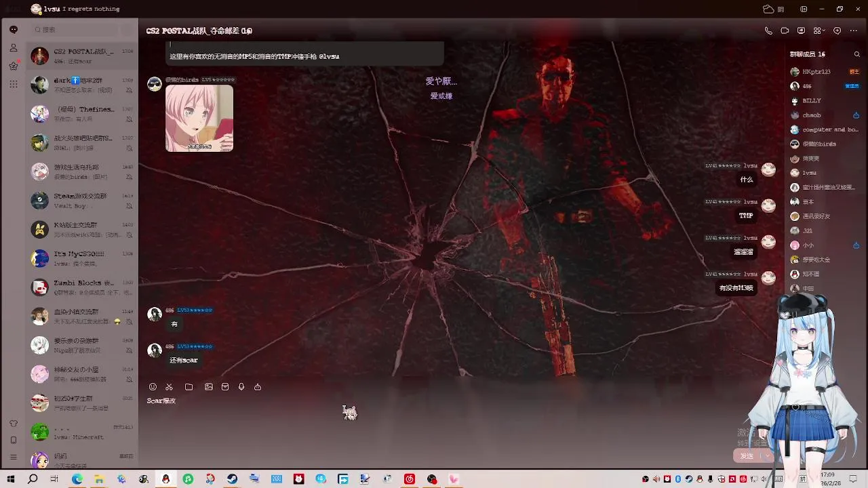This screenshot has width=868, height=488.
Task: Select member BILLY in the member list
Action: [x=825, y=100]
